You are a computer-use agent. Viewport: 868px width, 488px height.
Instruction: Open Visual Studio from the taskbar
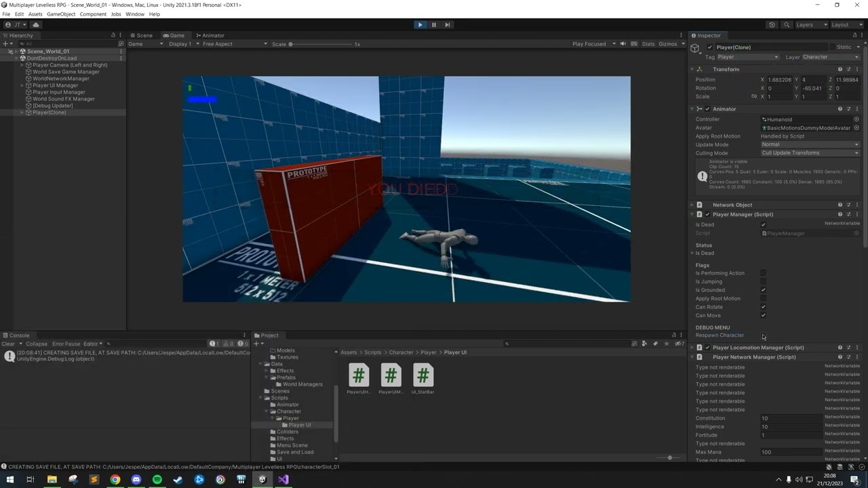pos(283,480)
